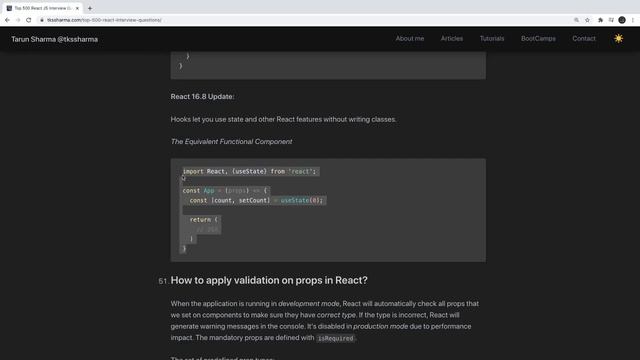Click the return ( code line

(x=204, y=220)
